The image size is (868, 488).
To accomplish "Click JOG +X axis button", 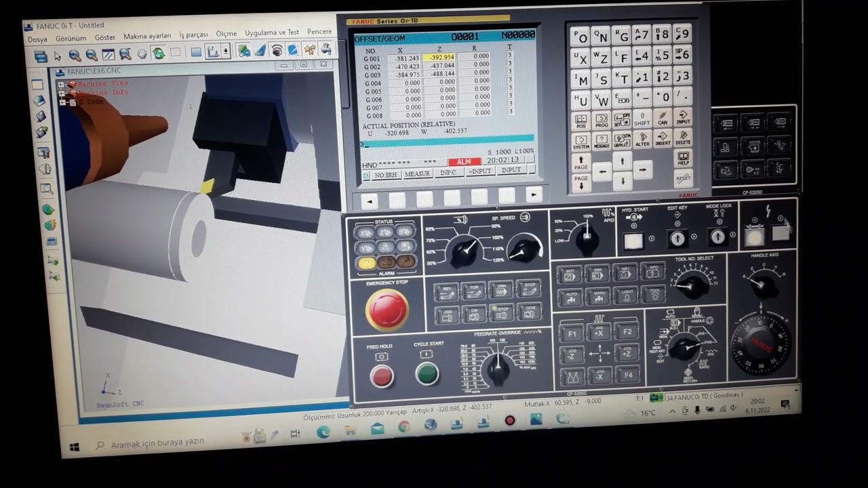I will click(599, 333).
